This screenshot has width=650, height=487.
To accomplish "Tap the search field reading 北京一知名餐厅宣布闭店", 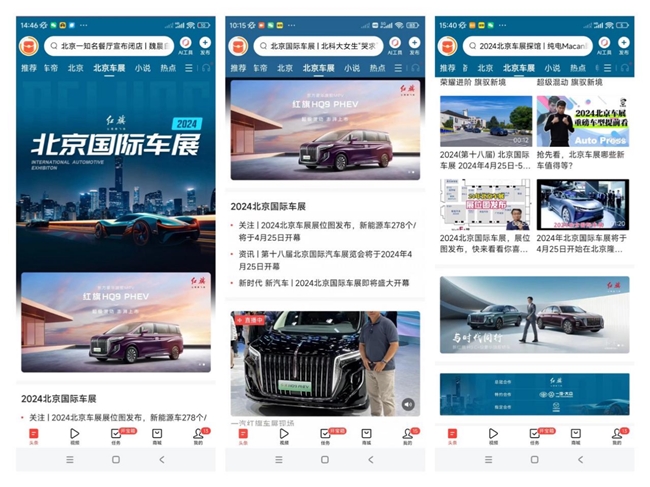I will click(x=109, y=46).
